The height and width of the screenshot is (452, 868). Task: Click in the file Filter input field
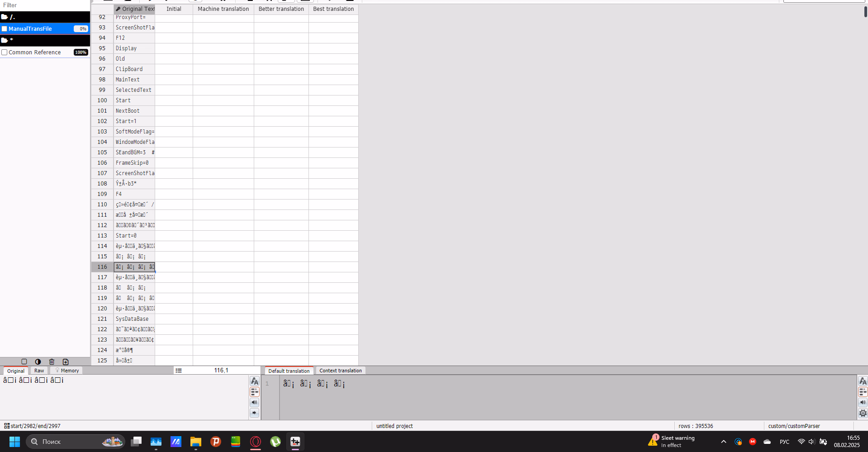coord(45,5)
